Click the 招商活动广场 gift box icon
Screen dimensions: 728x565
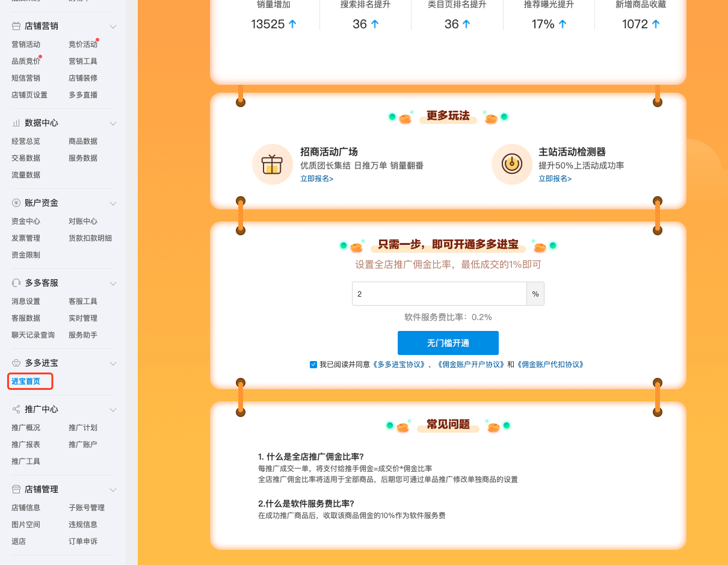point(272,164)
